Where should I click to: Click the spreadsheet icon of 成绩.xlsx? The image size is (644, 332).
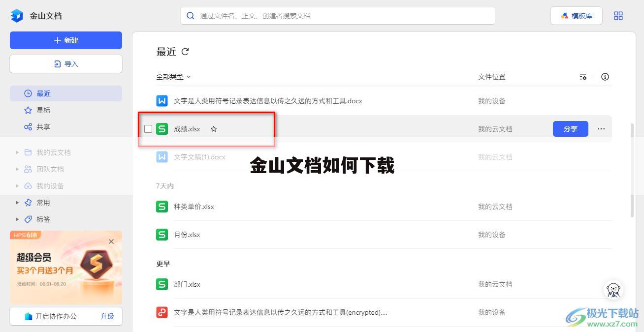click(162, 129)
